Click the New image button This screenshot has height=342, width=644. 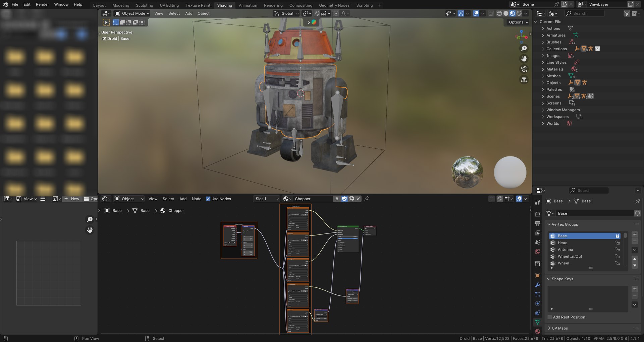(x=72, y=199)
